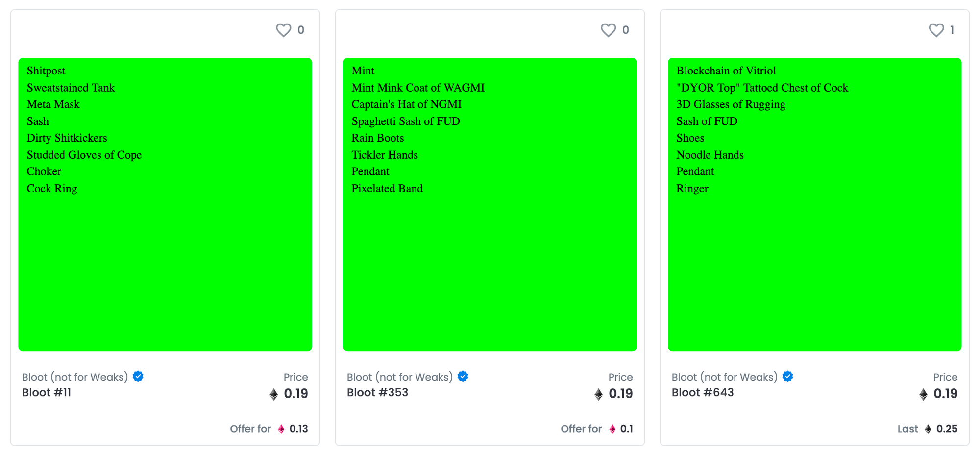Open the Bloot #11 item title
The image size is (980, 457).
click(x=47, y=392)
